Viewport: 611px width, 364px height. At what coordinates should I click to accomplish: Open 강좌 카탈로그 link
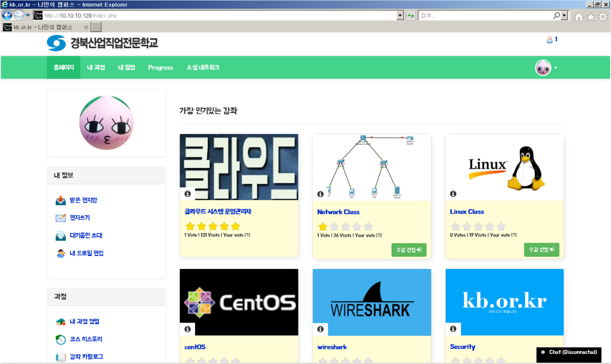[x=87, y=357]
